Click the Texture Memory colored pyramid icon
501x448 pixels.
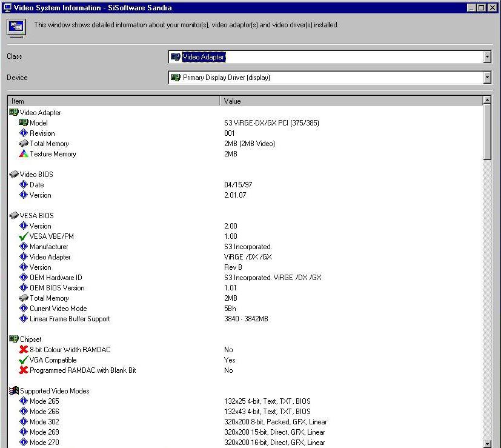pos(24,153)
